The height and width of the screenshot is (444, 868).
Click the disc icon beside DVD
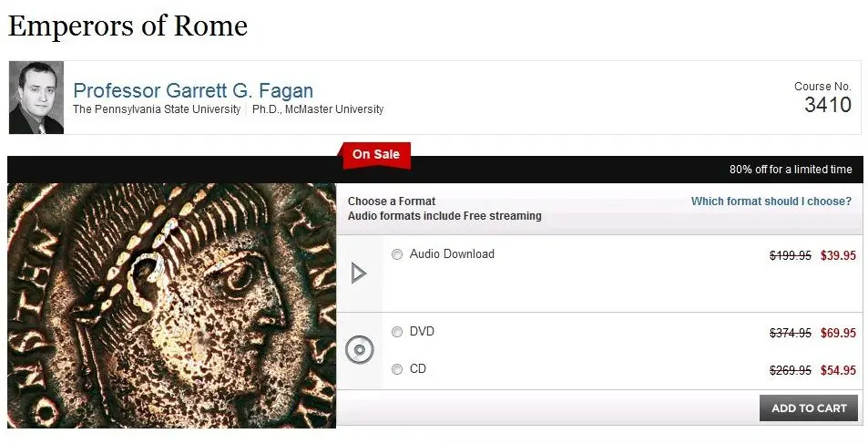tap(360, 350)
